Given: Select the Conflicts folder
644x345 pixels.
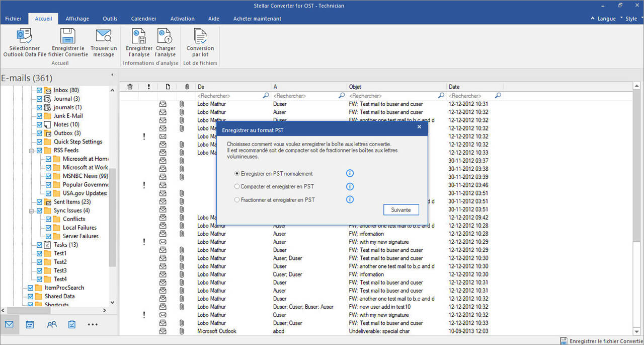Looking at the screenshot, I should 74,219.
